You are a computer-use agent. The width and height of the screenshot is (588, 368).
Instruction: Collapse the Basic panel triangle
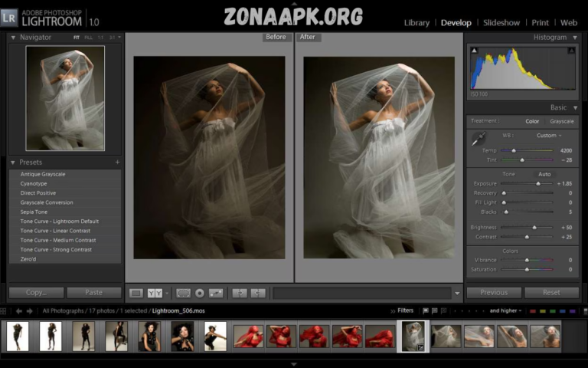tap(575, 108)
